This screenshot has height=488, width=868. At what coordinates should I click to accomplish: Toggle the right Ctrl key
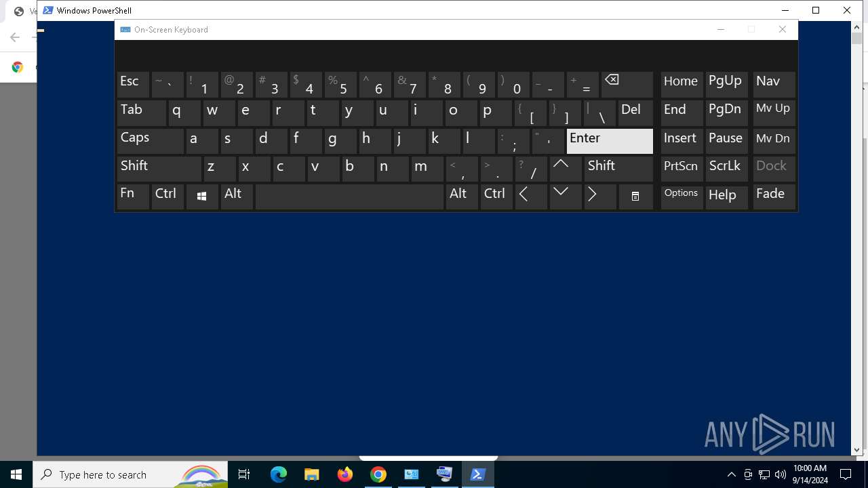click(x=496, y=197)
